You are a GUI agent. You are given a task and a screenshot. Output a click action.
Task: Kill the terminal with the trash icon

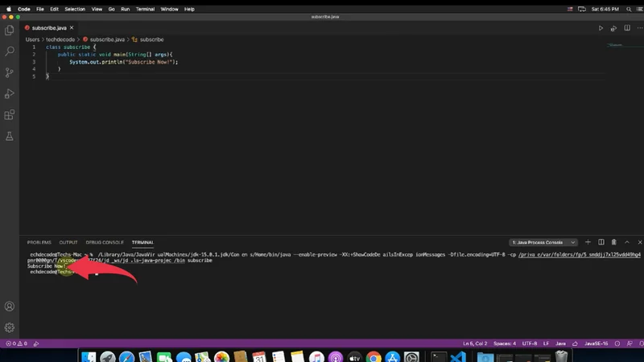point(613,242)
